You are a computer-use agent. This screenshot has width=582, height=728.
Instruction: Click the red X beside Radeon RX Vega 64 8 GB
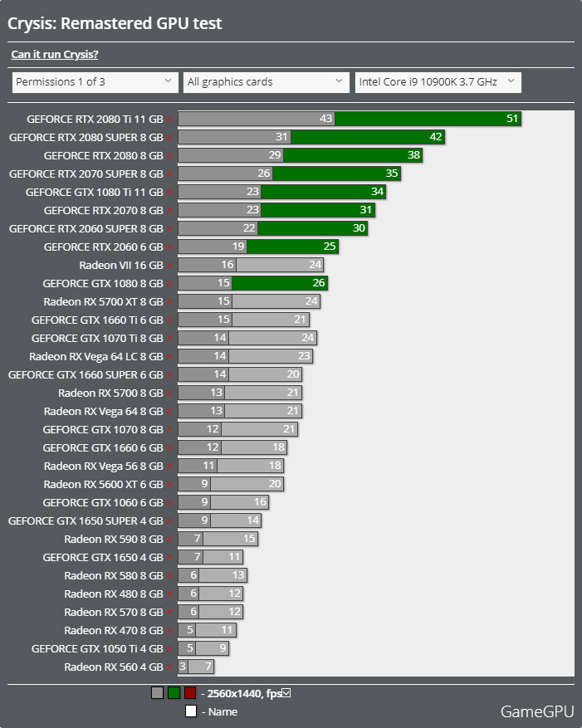coord(169,412)
